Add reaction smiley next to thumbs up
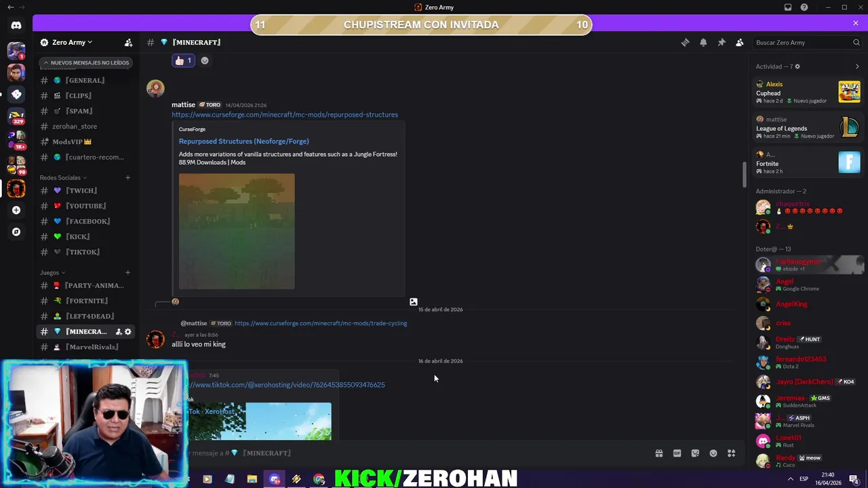This screenshot has width=868, height=488. coord(205,60)
